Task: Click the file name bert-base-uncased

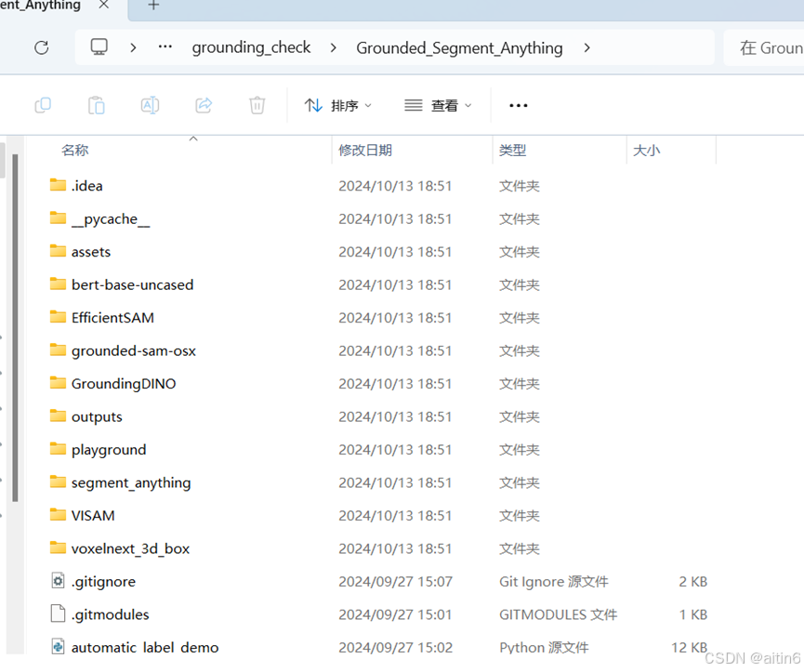Action: point(133,284)
